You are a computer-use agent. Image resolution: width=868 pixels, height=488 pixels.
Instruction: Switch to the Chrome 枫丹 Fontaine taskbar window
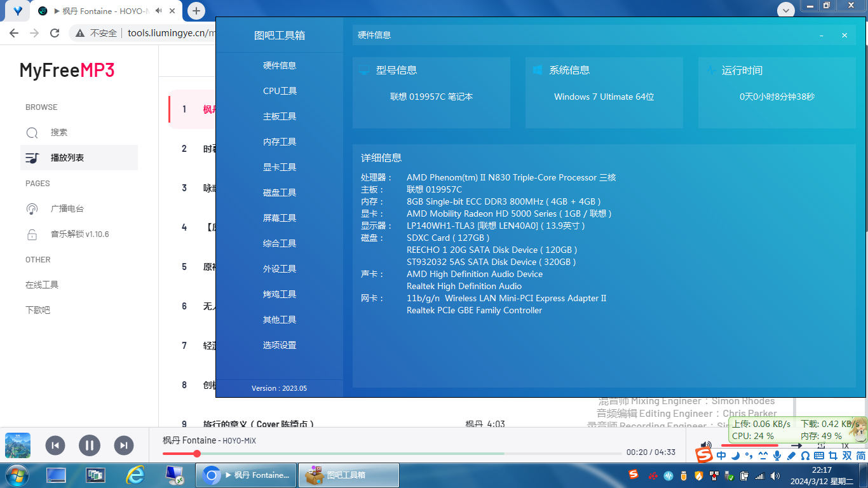coord(245,475)
